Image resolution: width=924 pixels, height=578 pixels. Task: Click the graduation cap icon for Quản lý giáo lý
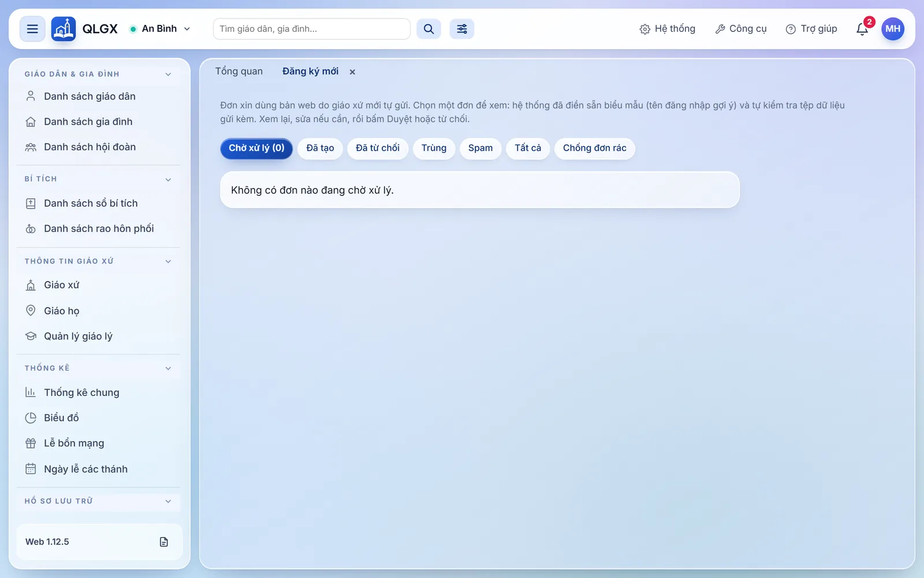click(x=31, y=336)
